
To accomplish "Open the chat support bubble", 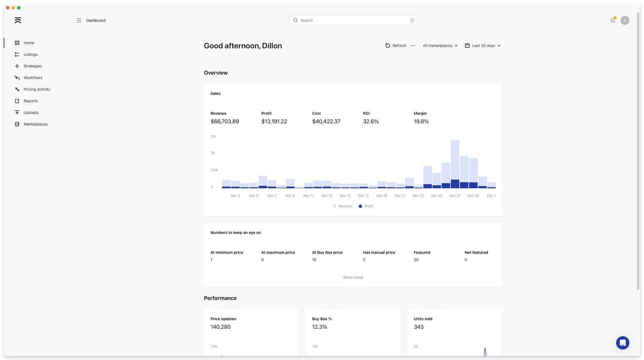I will point(622,343).
